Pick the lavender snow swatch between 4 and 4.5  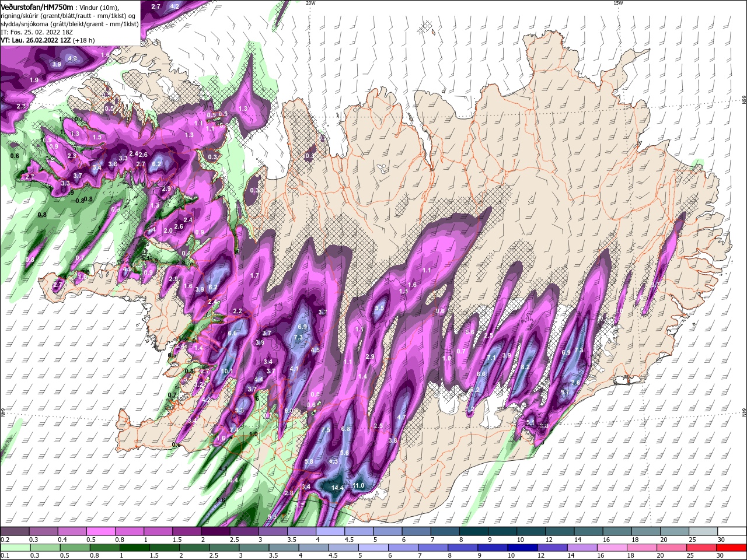pyautogui.click(x=330, y=532)
